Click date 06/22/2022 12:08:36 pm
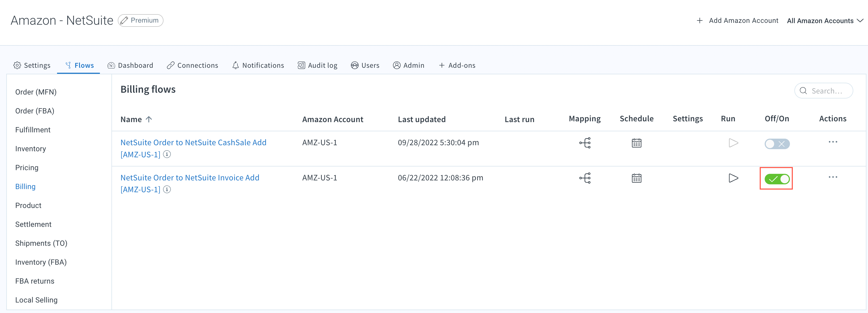This screenshot has width=868, height=313. 440,177
